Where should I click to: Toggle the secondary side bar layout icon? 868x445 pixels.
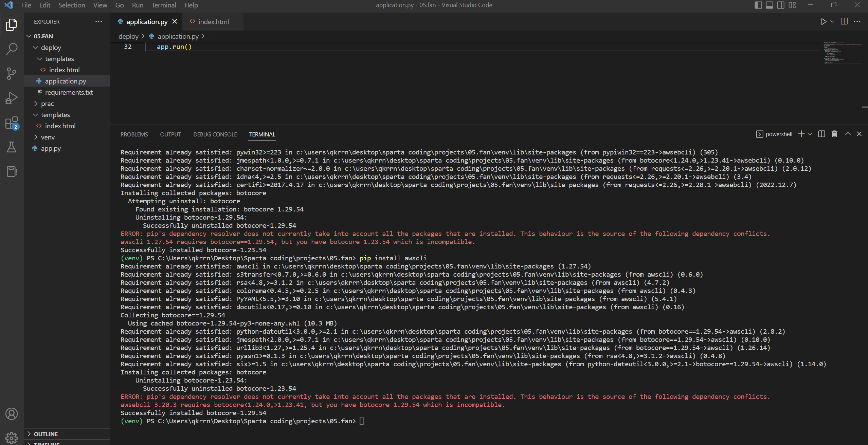coord(781,5)
